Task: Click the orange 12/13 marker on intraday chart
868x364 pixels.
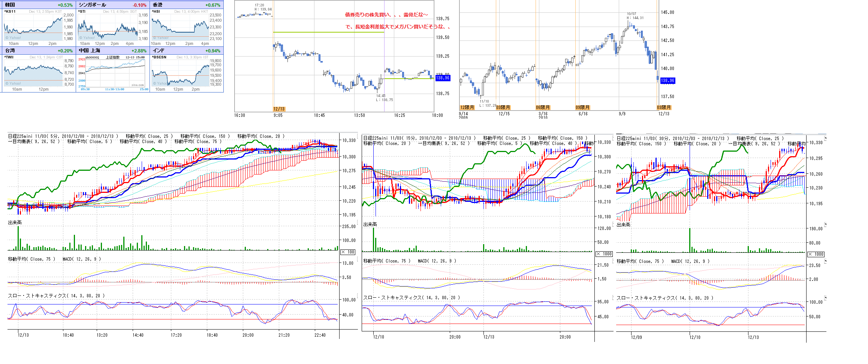Action: click(x=279, y=109)
